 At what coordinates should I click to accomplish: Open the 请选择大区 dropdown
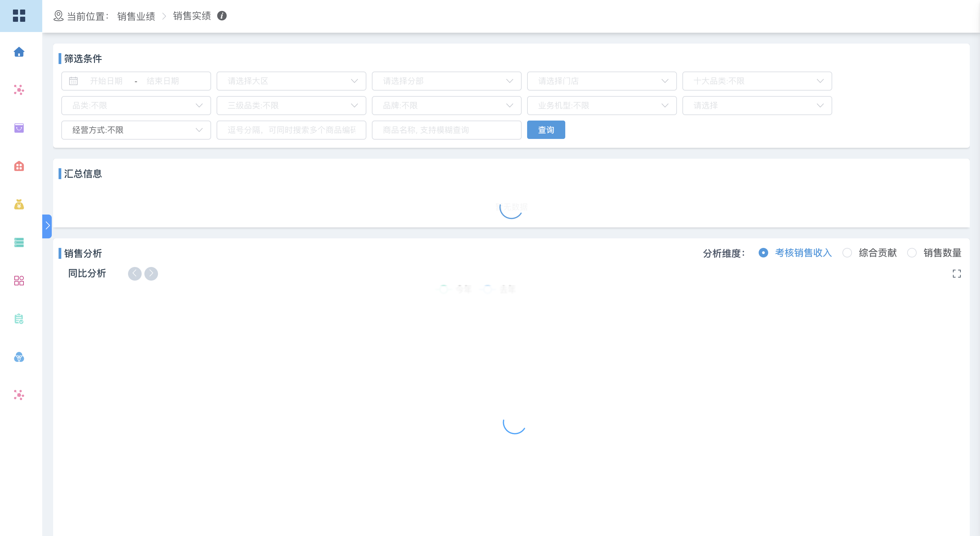point(291,81)
